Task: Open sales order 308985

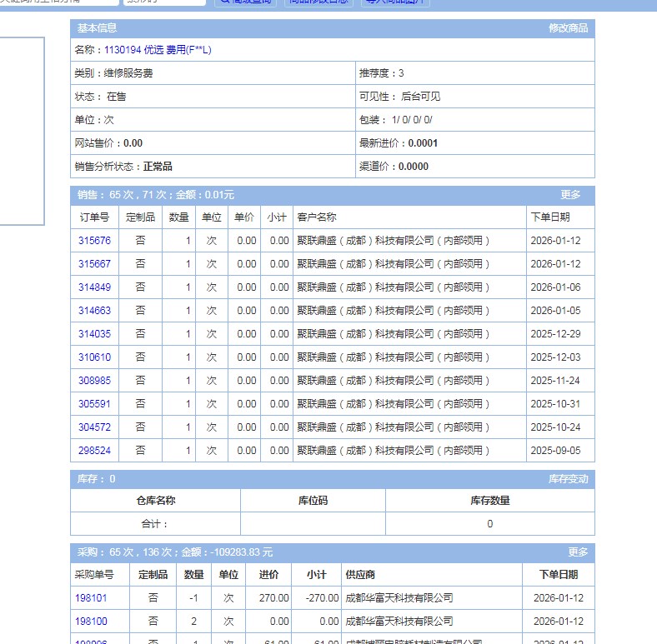Action: click(x=94, y=381)
